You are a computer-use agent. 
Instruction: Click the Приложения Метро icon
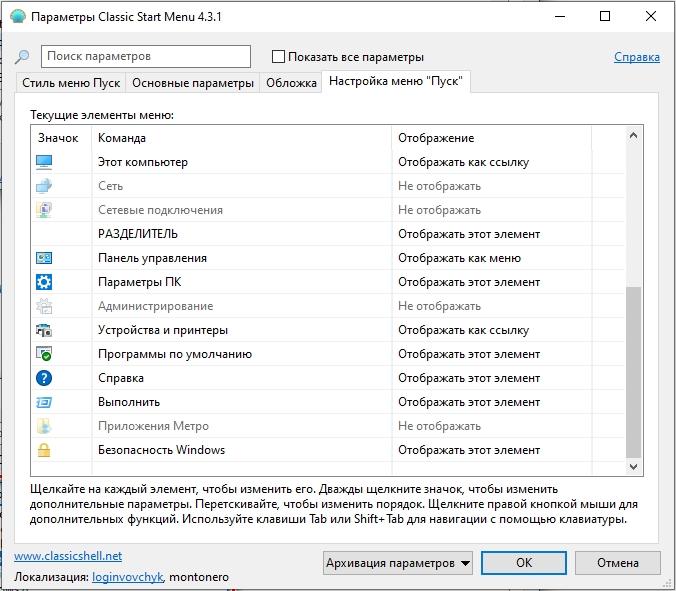44,426
